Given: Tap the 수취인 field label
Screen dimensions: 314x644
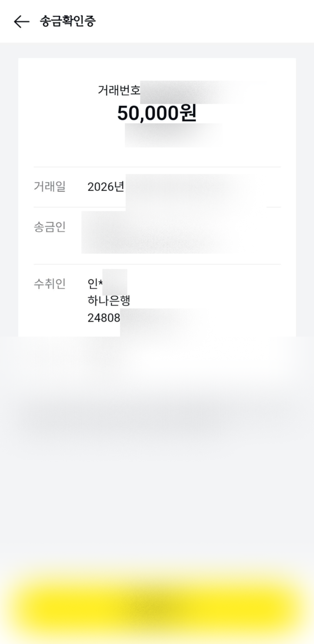Looking at the screenshot, I should pos(50,284).
